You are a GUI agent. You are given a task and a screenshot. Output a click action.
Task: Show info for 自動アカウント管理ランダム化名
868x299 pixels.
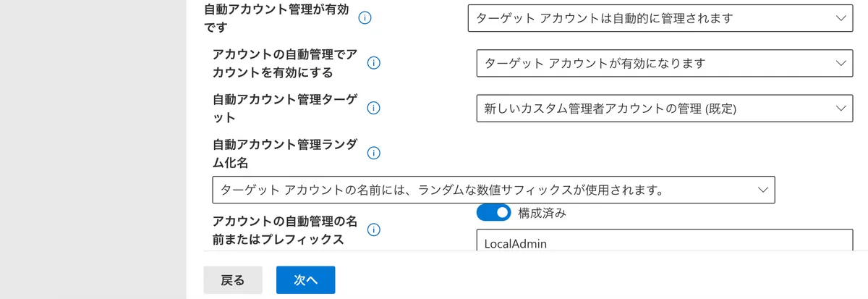[374, 153]
